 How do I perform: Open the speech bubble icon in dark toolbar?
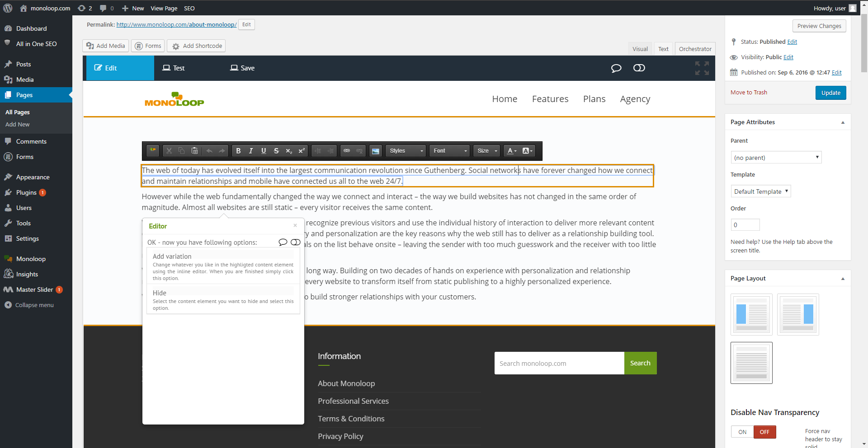point(616,68)
